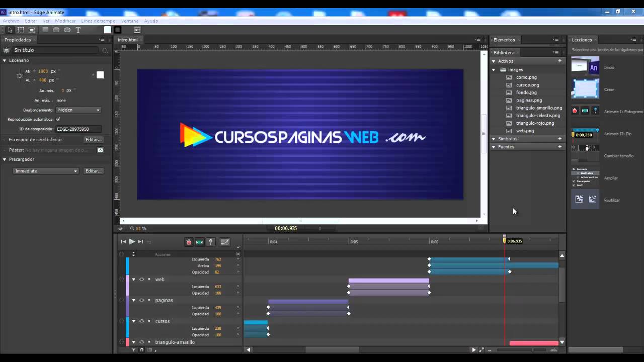Add symbol with Símbolos plus icon
This screenshot has height=362, width=644.
(x=559, y=139)
